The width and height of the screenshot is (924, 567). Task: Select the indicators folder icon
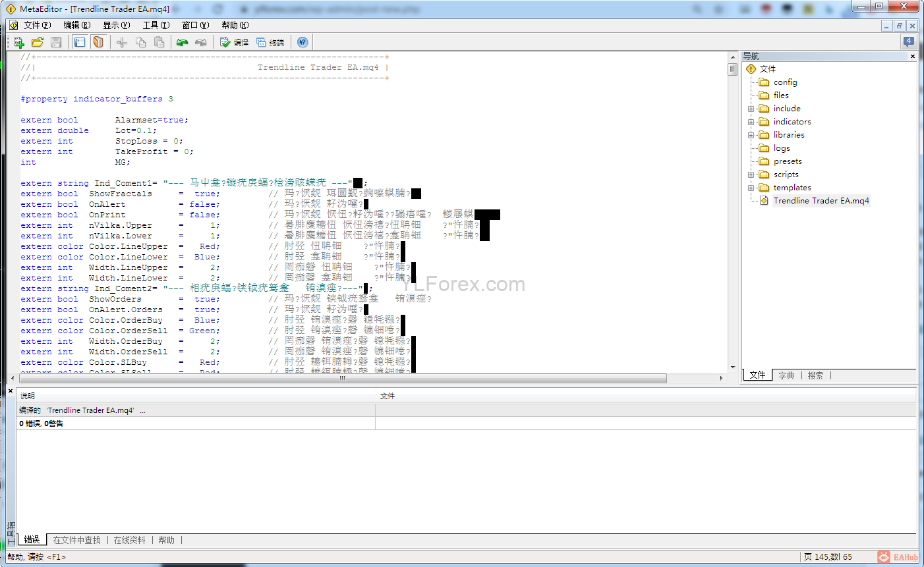pos(764,122)
